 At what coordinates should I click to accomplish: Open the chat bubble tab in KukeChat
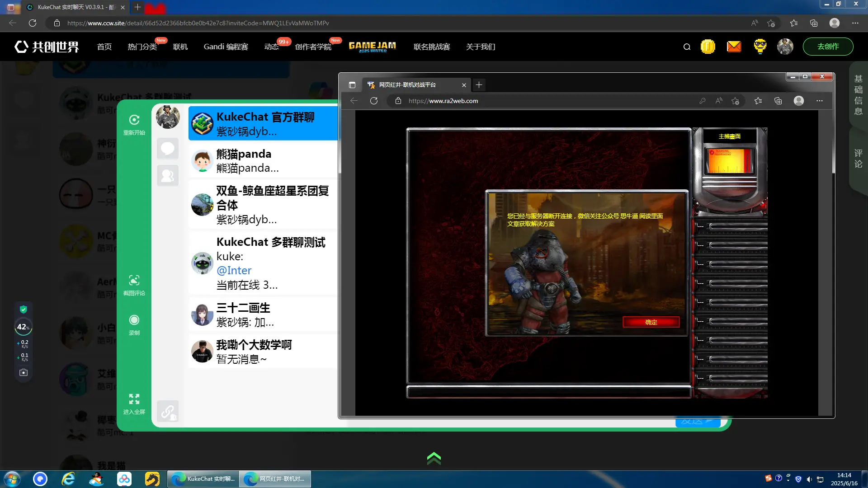(168, 148)
